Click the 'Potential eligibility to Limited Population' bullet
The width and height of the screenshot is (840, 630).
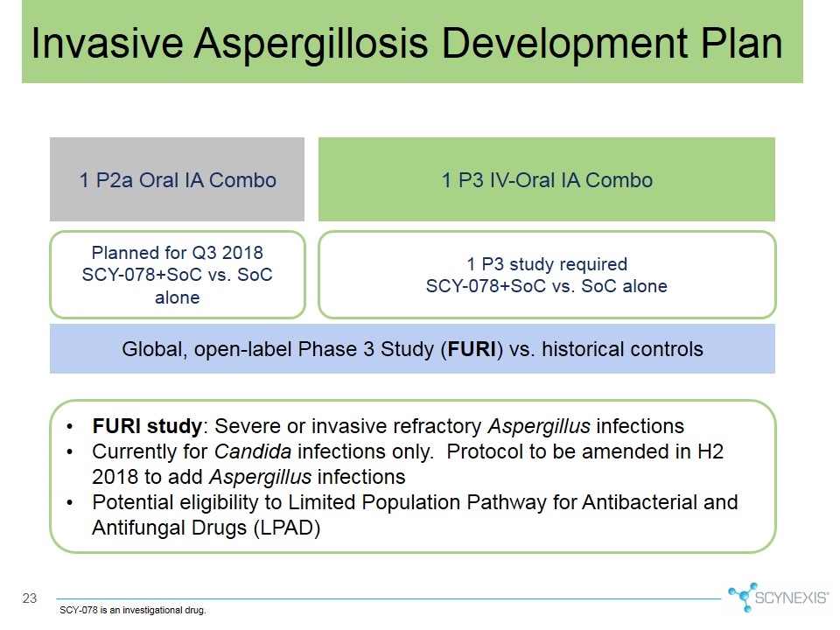(x=415, y=514)
